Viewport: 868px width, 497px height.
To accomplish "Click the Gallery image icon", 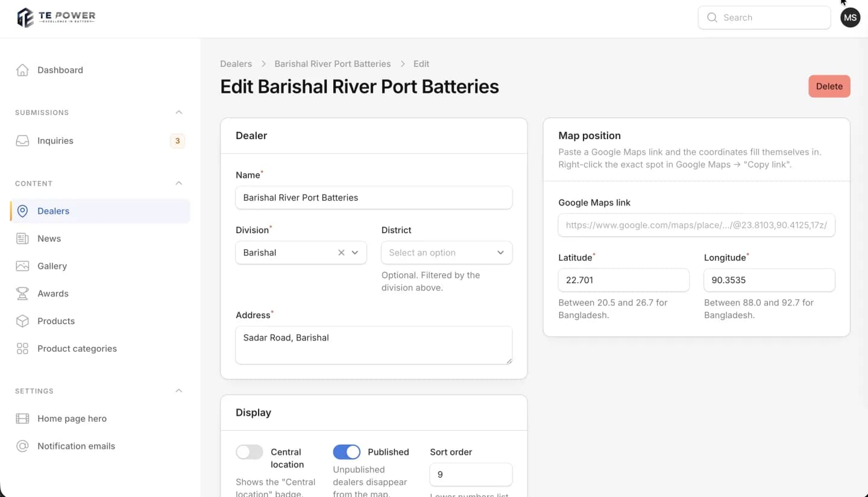I will tap(22, 266).
